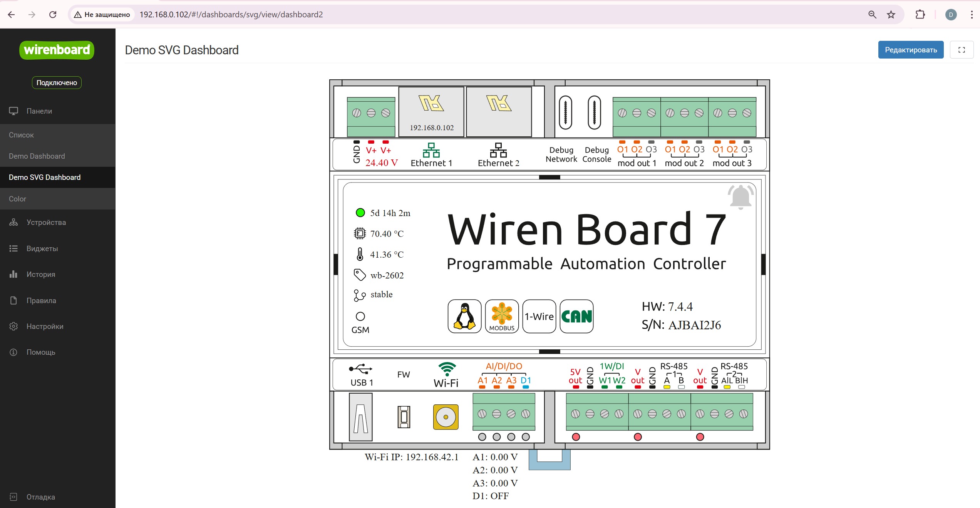Click the Linux penguin icon

[464, 316]
